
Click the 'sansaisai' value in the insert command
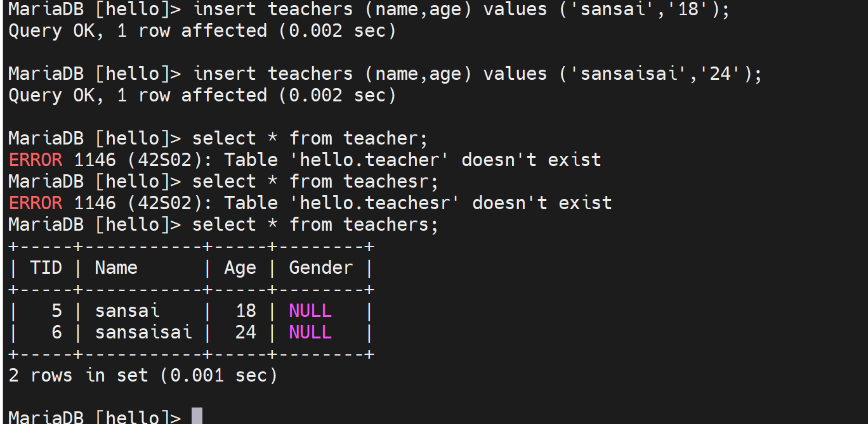[619, 74]
